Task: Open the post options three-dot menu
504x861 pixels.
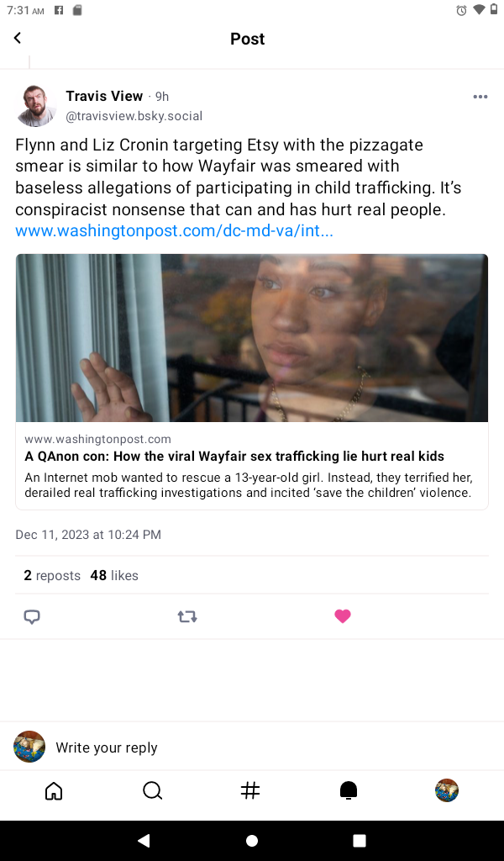Action: (x=480, y=97)
